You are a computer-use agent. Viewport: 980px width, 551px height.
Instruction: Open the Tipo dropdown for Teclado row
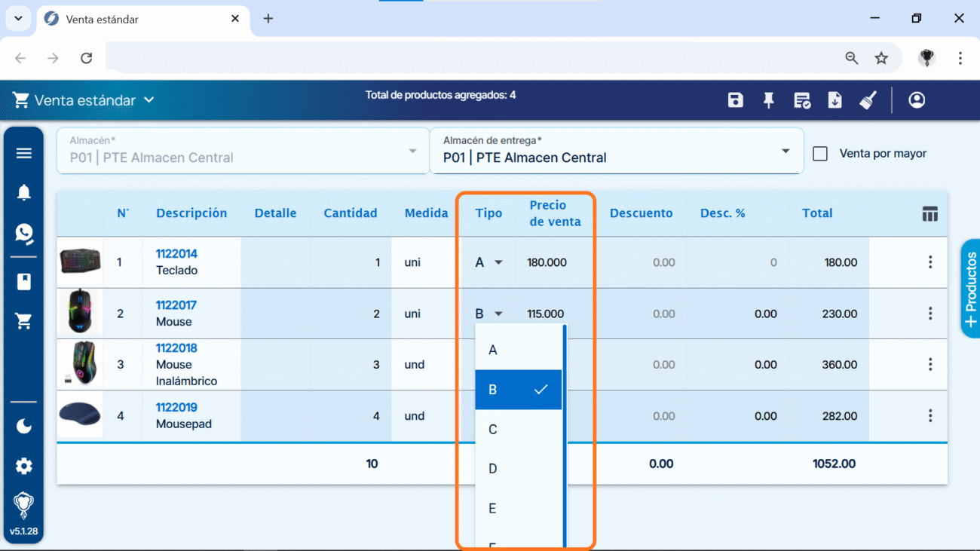tap(488, 263)
